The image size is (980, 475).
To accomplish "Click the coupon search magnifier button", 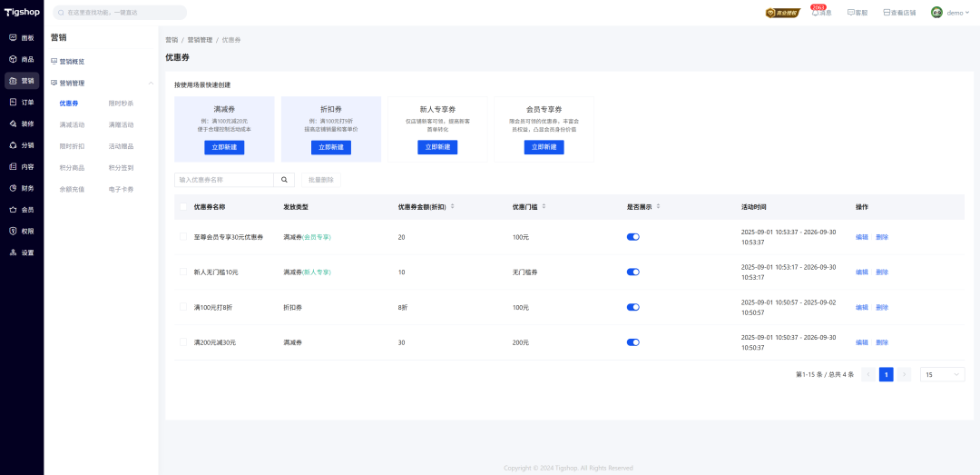I will tap(284, 180).
